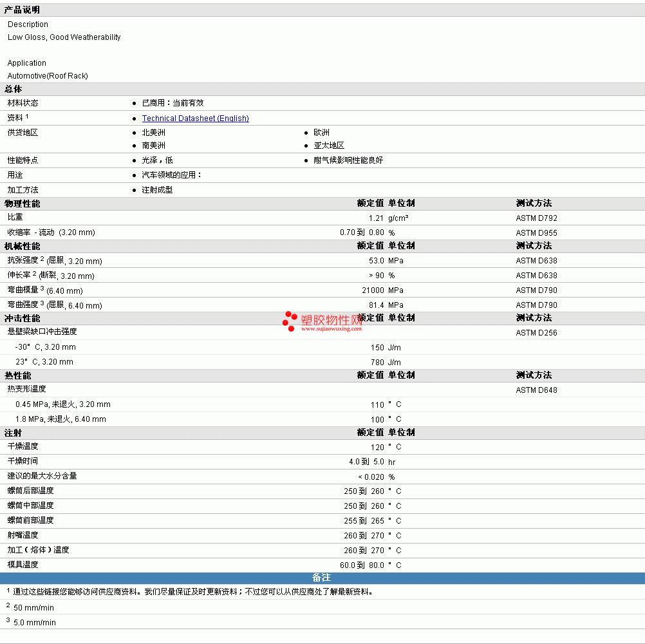Click the footnote 2 text 50 mm/min
Viewport: 645px width, 644px height.
coord(33,608)
